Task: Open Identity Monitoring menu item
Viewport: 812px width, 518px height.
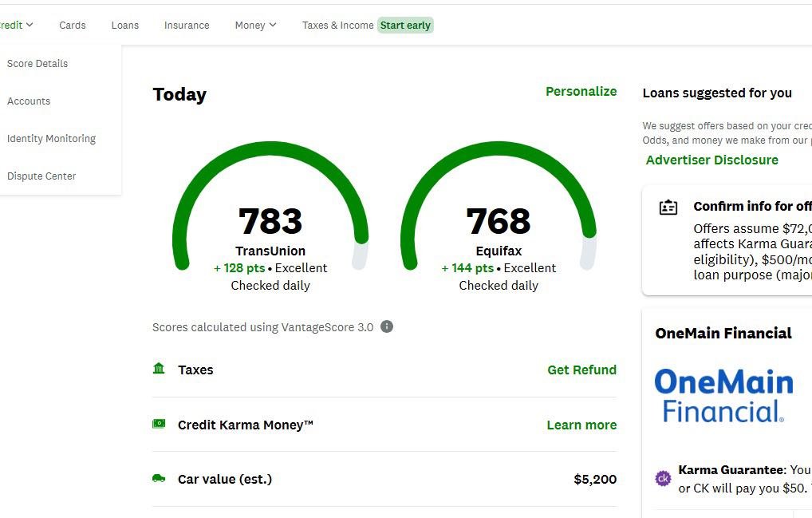Action: click(x=51, y=139)
